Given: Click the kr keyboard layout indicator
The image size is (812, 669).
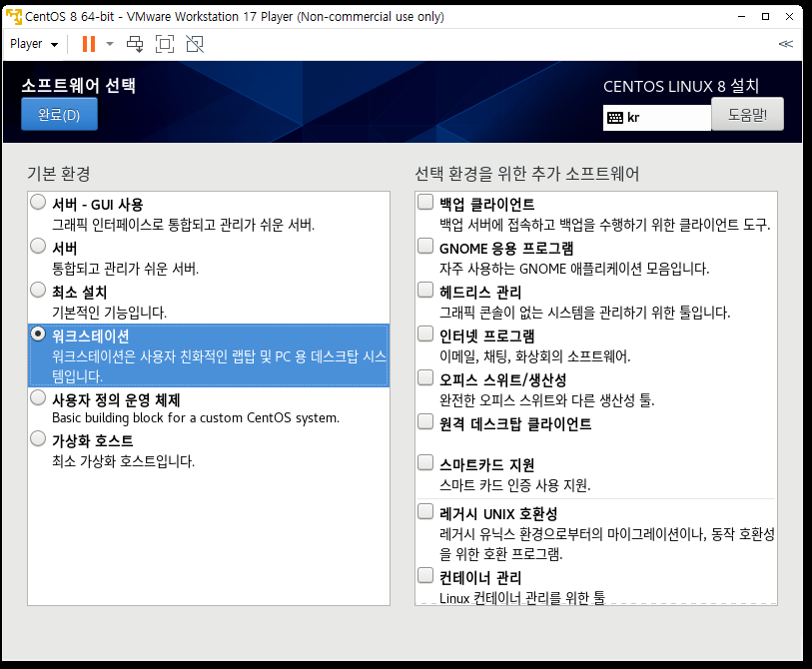Looking at the screenshot, I should point(656,118).
